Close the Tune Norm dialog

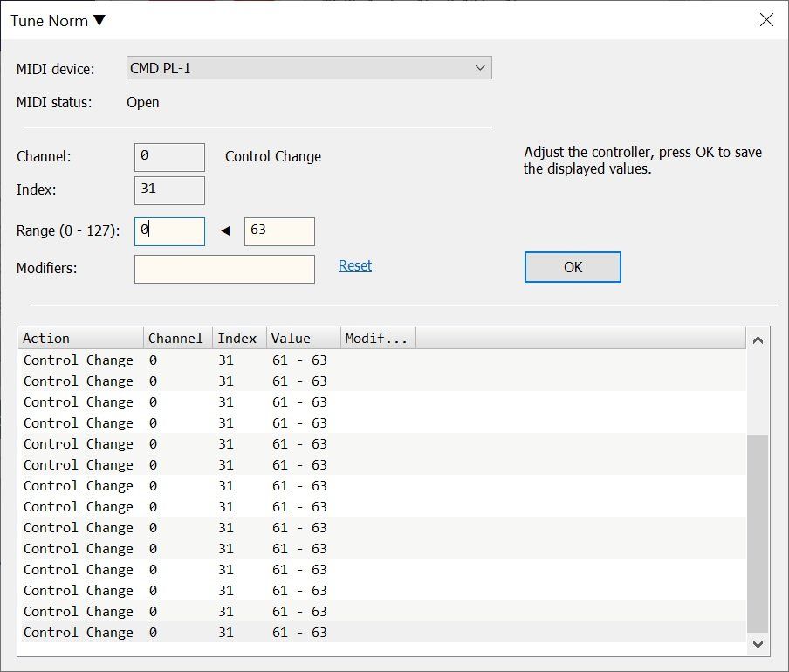pos(766,20)
